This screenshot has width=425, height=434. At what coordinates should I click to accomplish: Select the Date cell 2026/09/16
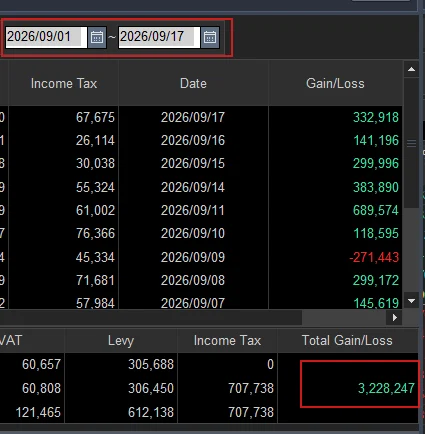click(193, 140)
